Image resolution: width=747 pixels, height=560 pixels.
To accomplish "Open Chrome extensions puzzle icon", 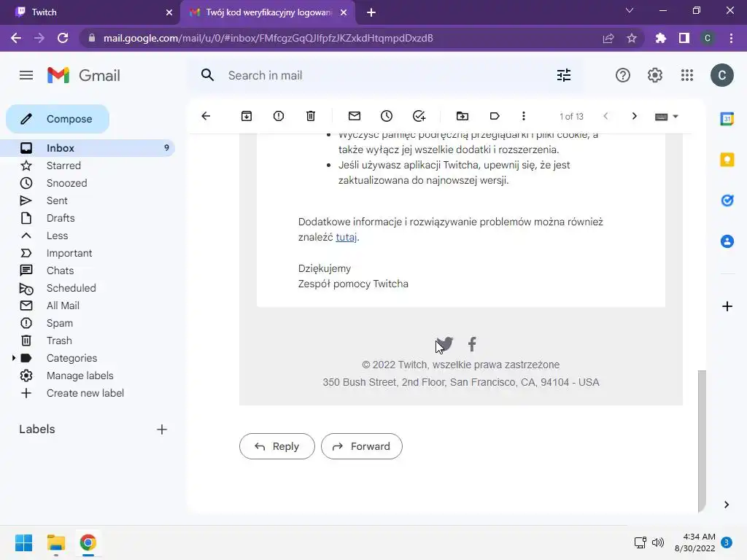I will coord(660,38).
